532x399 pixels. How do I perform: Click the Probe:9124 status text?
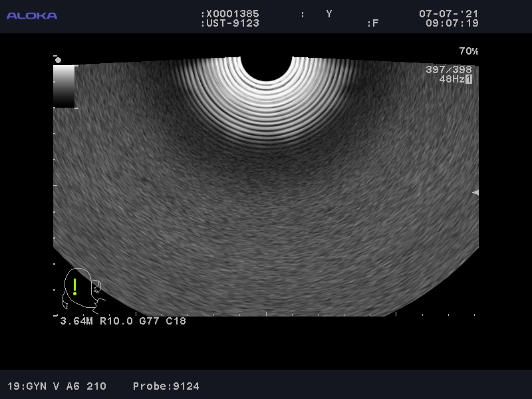166,386
